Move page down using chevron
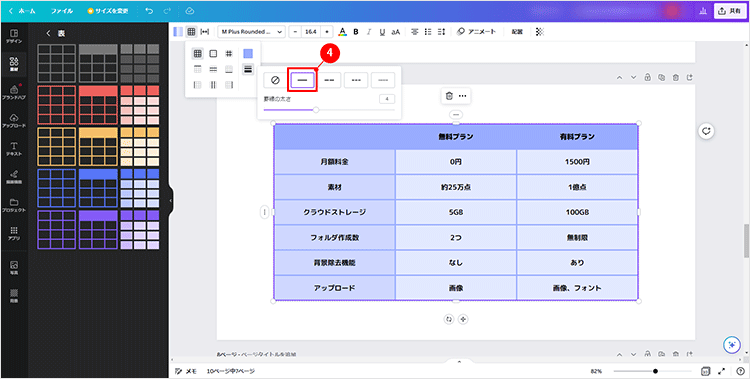This screenshot has width=750, height=379. [633, 78]
